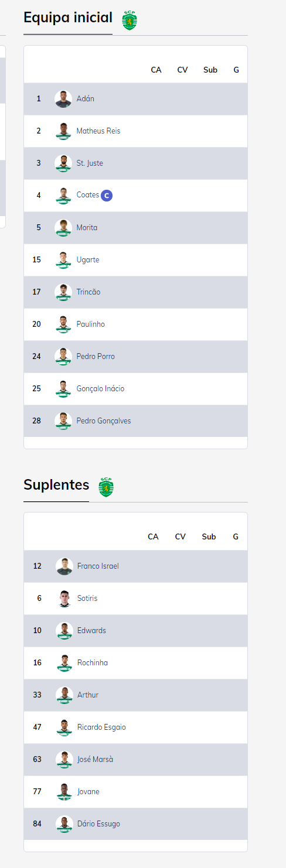Screen dimensions: 286x868
Task: Select the Edwards substitute entry
Action: coord(91,631)
